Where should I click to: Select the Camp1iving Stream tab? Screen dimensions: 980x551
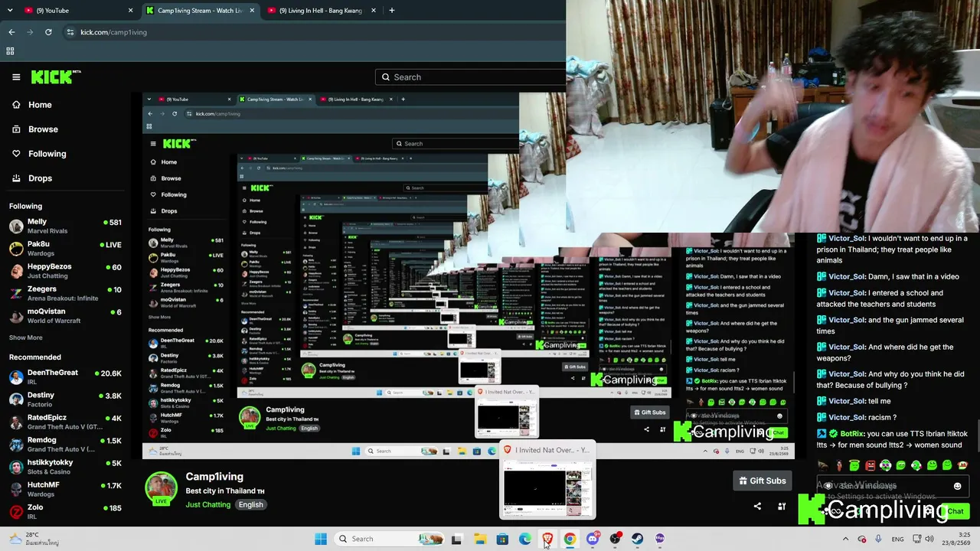coord(199,11)
